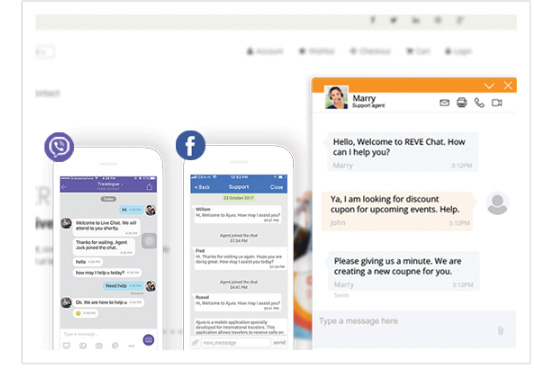Close the REVE chat widget
Screen dimensions: 534x370
(x=508, y=86)
